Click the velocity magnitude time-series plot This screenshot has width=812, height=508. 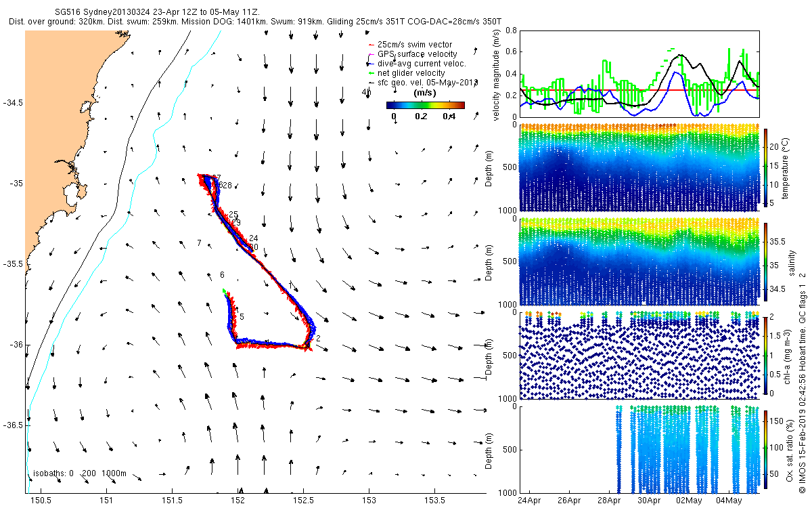click(x=640, y=73)
